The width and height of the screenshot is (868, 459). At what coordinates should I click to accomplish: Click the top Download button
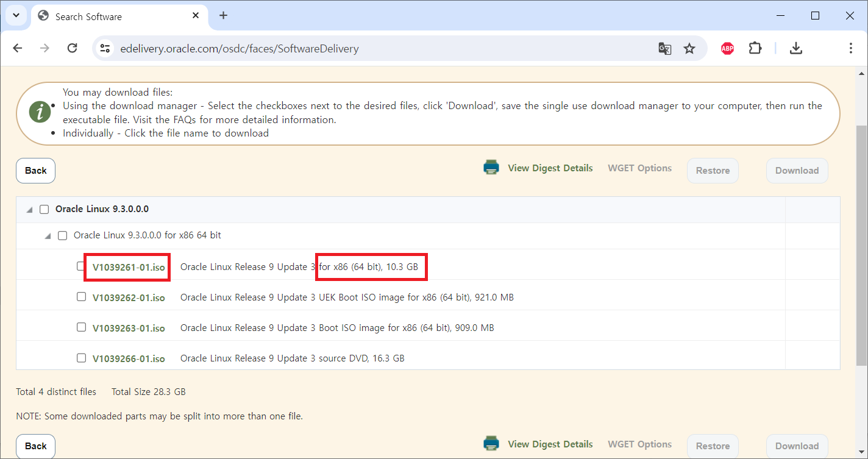pyautogui.click(x=797, y=171)
